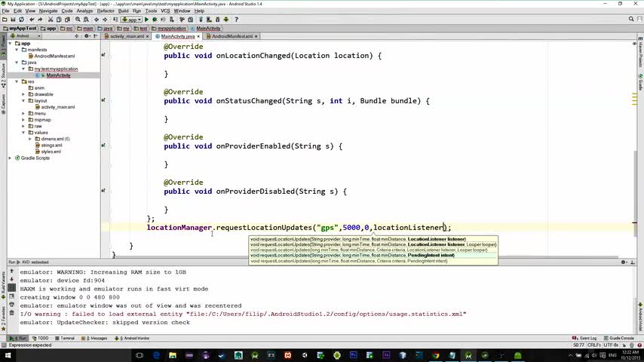Open File Explorer from the taskbar

(173, 355)
